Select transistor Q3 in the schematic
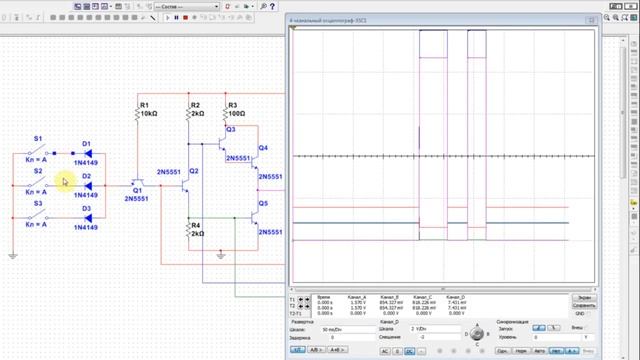Viewport: 640px width, 360px height. (x=222, y=144)
